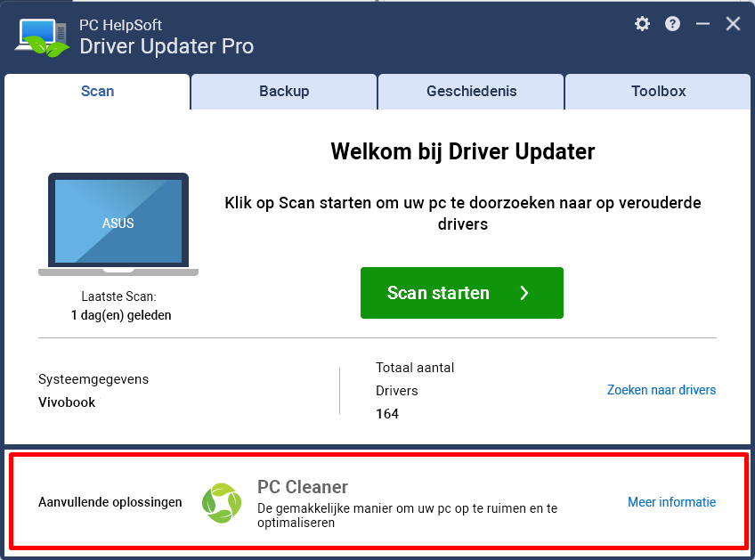Click the ASUS laptop illustration
Image resolution: width=755 pixels, height=560 pixels.
click(x=118, y=224)
